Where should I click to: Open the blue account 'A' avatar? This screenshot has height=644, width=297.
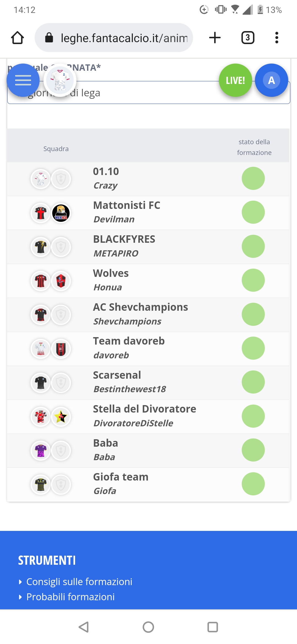click(271, 80)
